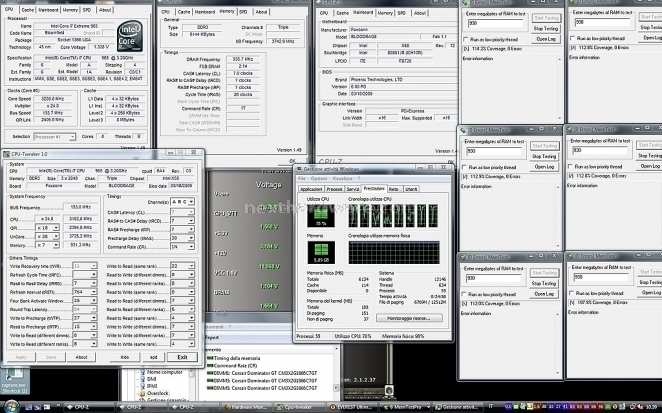Click the EVEREST tree panel scrollbar
This screenshot has width=662, height=413.
[192, 384]
